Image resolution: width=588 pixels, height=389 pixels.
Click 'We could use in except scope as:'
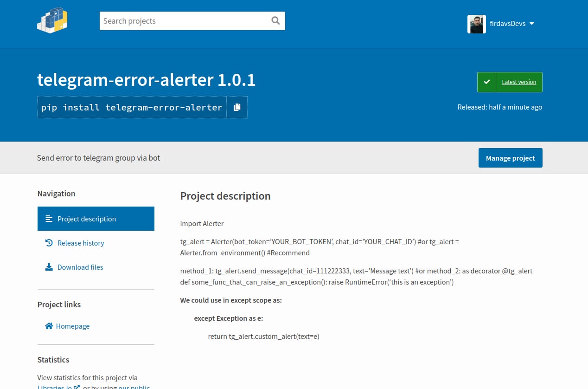231,300
